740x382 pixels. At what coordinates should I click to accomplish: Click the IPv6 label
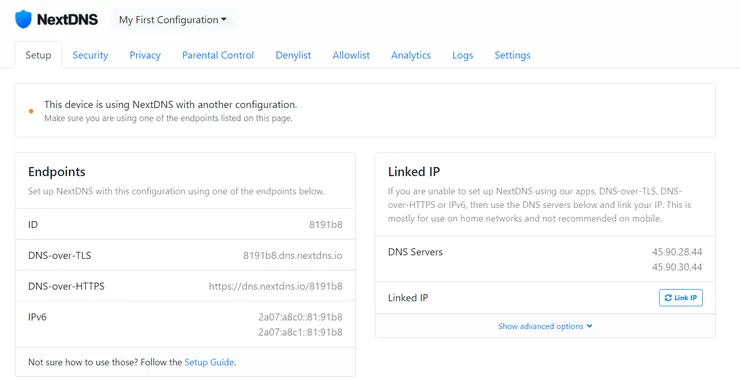pos(37,317)
